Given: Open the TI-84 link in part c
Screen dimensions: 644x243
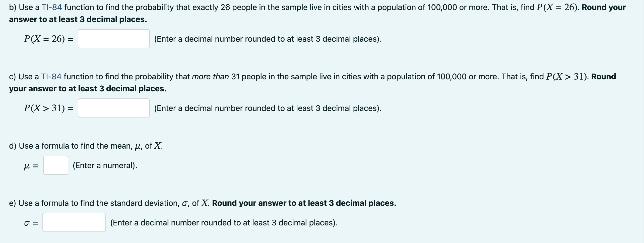Looking at the screenshot, I should (x=51, y=77).
